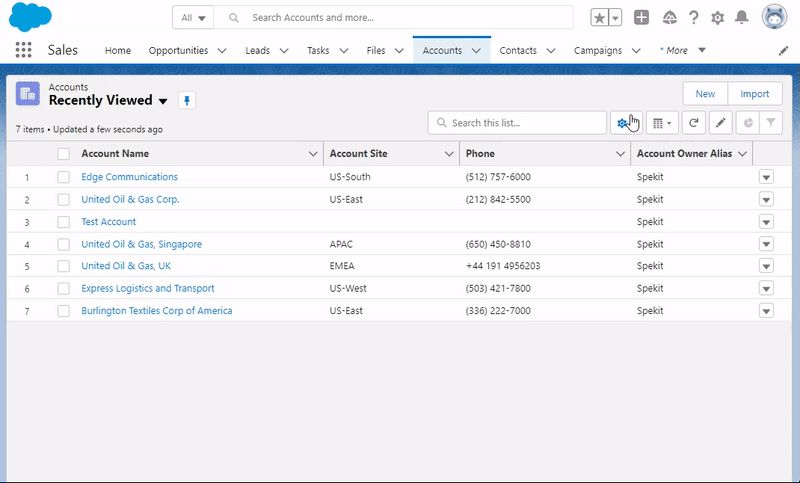
Task: Switch to the Files tab
Action: click(376, 50)
